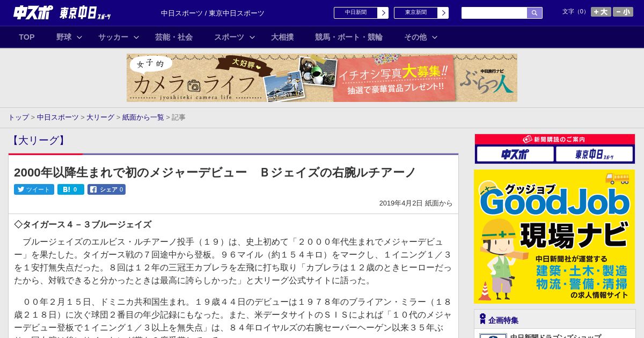
Task: Open the その他 navigation menu
Action: point(415,37)
